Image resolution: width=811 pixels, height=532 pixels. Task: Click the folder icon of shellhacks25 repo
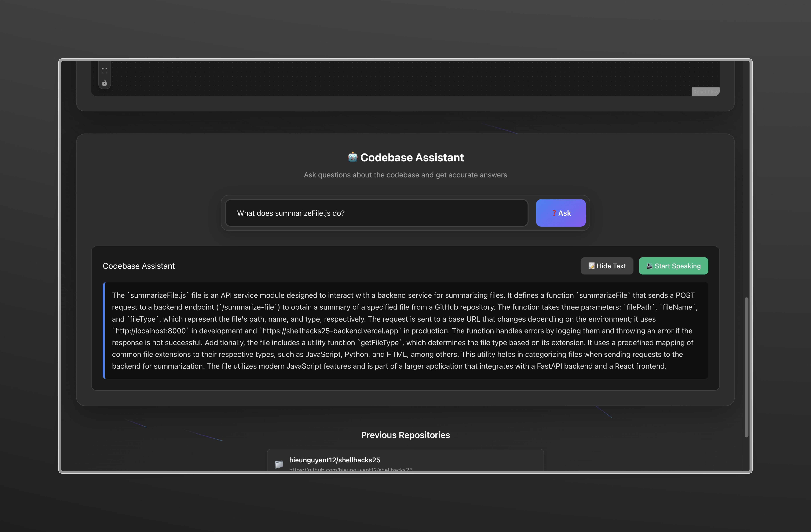coord(279,464)
